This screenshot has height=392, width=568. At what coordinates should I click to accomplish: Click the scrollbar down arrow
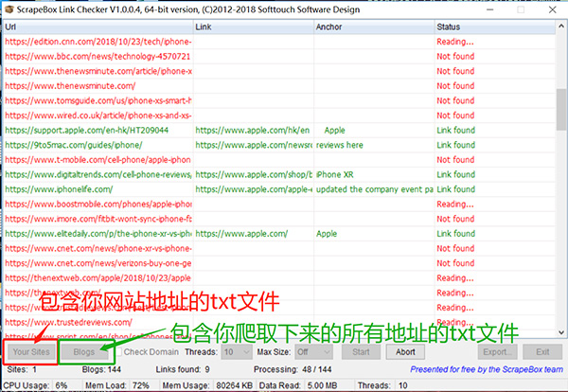click(x=560, y=331)
